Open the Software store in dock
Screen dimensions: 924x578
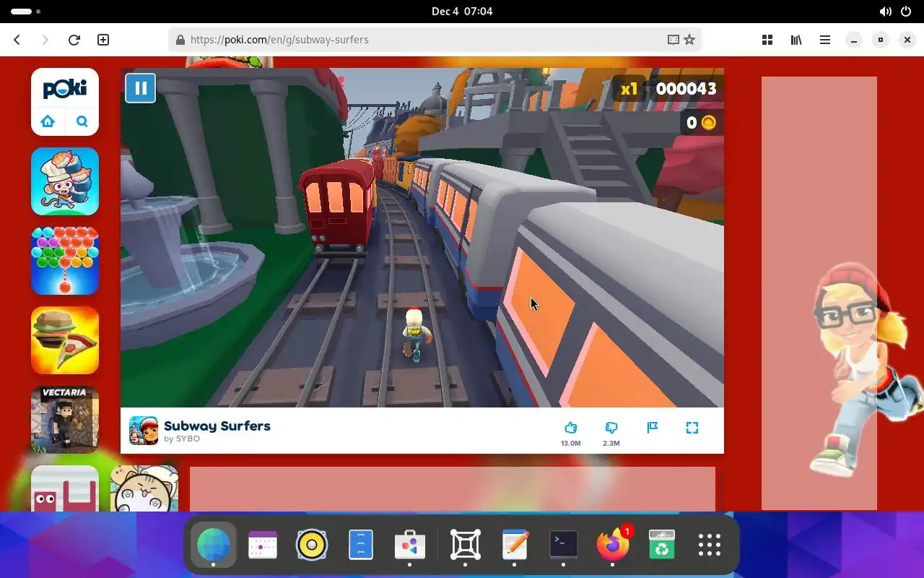coord(410,545)
